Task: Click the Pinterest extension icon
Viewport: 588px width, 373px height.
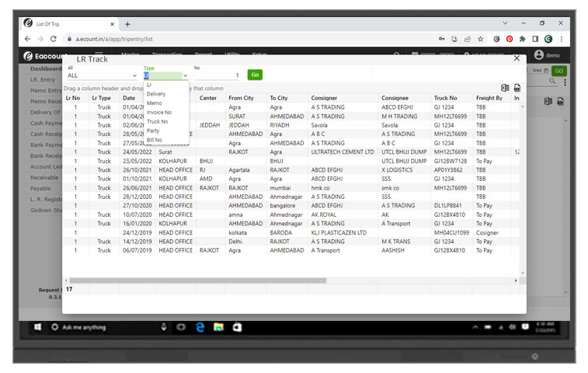Action: (x=510, y=39)
